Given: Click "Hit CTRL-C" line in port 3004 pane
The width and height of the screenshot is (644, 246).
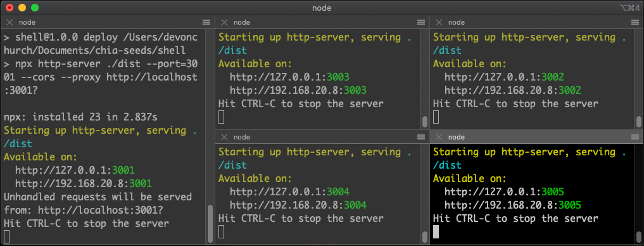Looking at the screenshot, I should click(301, 218).
